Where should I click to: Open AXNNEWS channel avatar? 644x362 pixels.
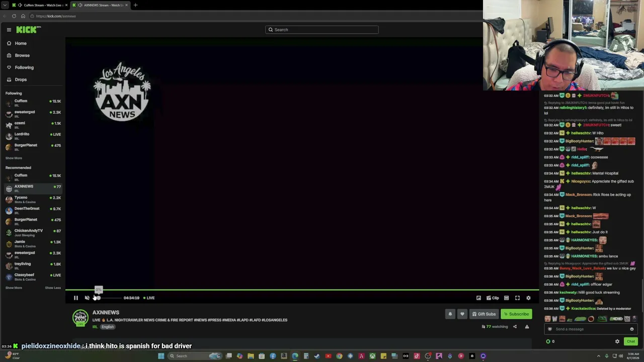pyautogui.click(x=80, y=318)
